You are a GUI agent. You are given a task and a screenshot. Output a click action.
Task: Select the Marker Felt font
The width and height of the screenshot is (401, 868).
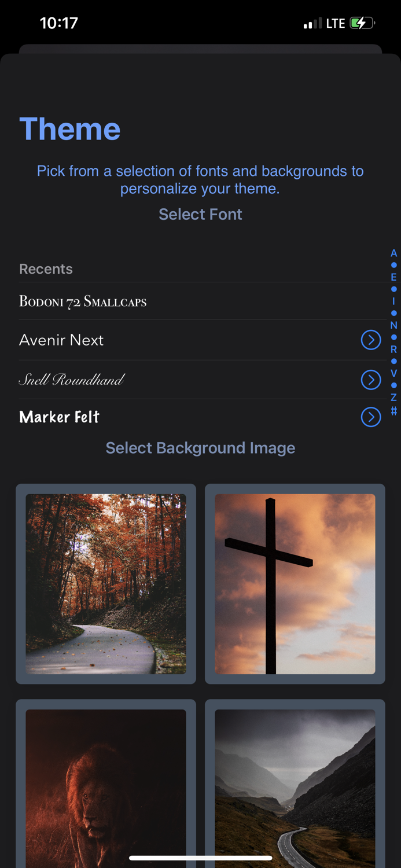pos(200,417)
